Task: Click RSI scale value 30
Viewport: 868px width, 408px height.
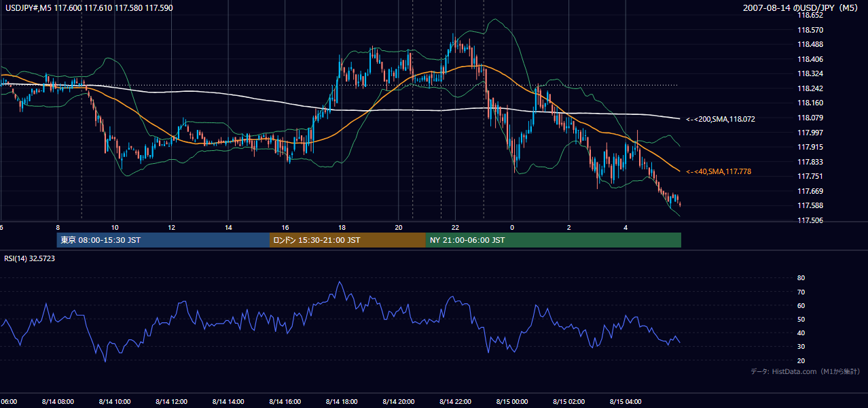Action: [x=801, y=347]
